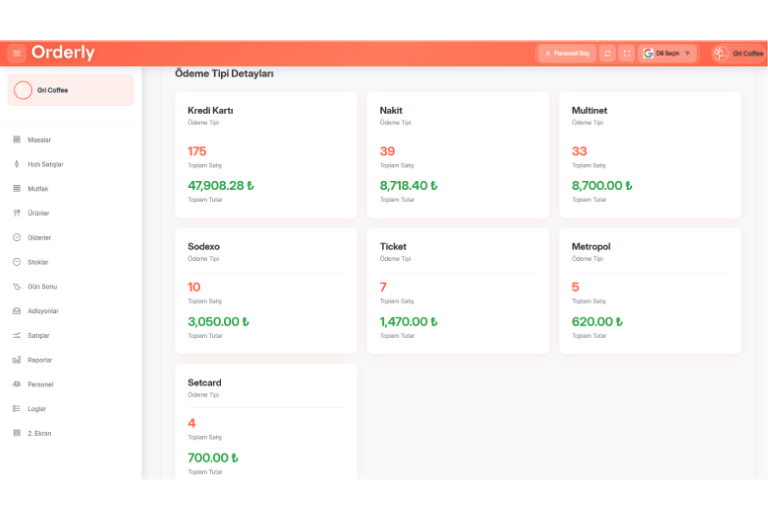Click the Ürünler fork-and-knife icon
This screenshot has width=768, height=521.
pyautogui.click(x=16, y=213)
